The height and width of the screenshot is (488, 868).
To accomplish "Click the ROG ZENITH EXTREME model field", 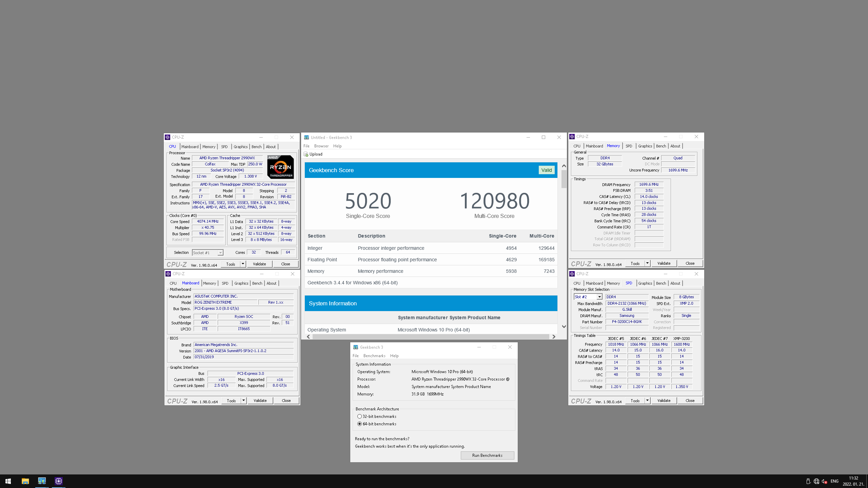I will point(225,302).
